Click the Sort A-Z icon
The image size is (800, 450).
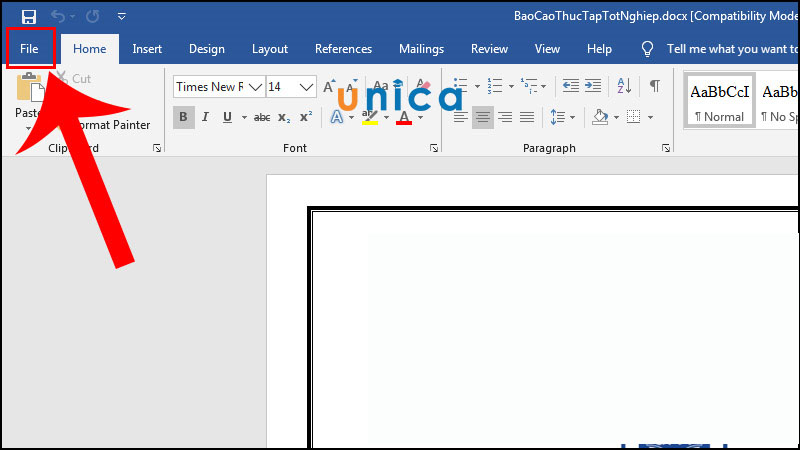coord(624,86)
